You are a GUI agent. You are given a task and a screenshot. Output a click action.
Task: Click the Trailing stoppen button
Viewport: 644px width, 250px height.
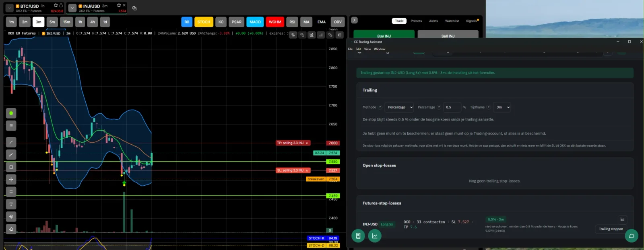coord(611,229)
